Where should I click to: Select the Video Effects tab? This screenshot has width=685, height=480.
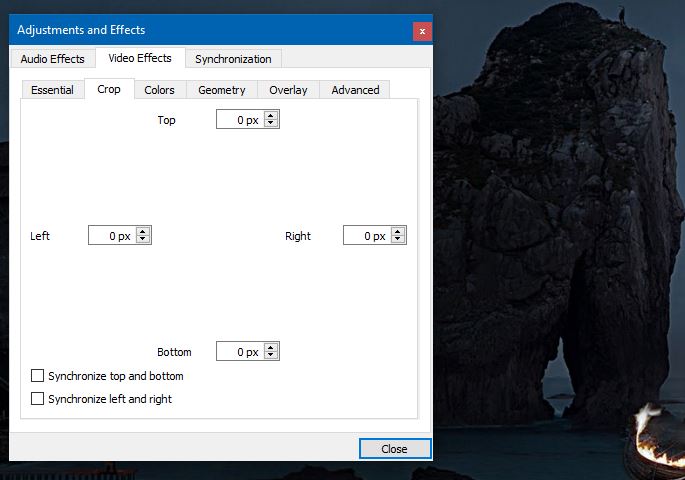coord(140,58)
